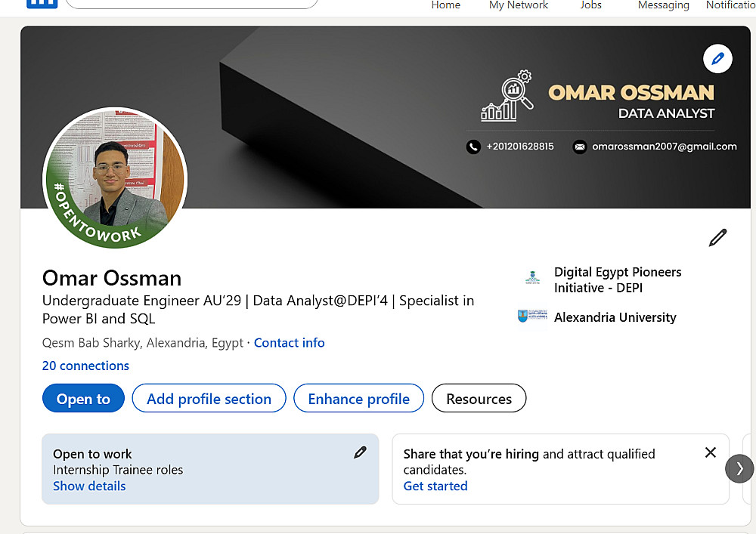756x534 pixels.
Task: Click Internship Trainee roles text
Action: click(x=118, y=470)
